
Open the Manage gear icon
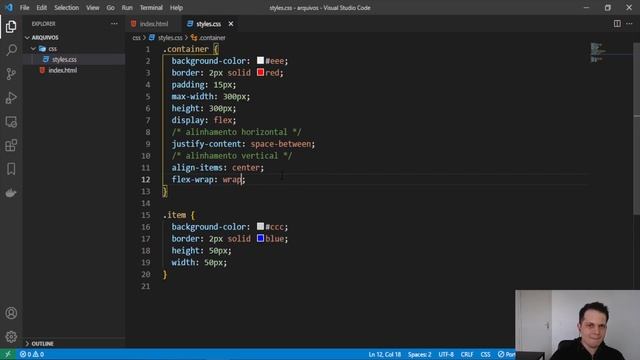point(11,337)
